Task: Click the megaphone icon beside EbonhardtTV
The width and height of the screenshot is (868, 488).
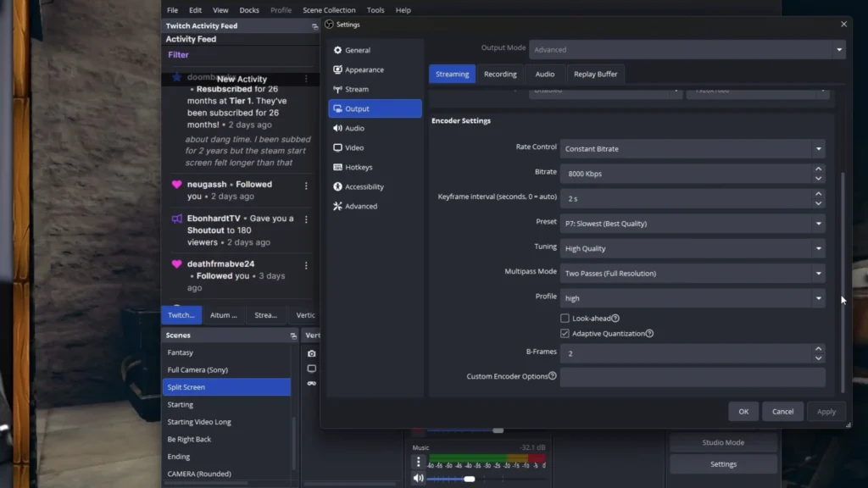Action: [176, 219]
